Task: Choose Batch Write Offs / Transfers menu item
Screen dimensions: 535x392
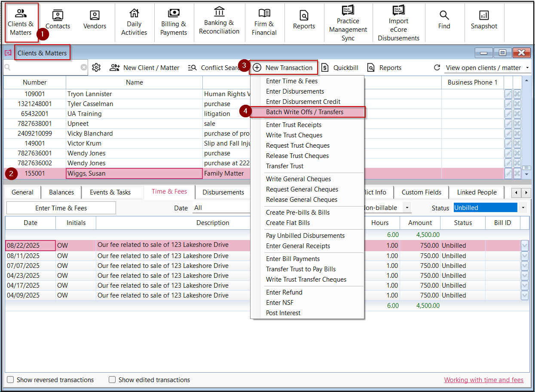Action: click(x=305, y=112)
